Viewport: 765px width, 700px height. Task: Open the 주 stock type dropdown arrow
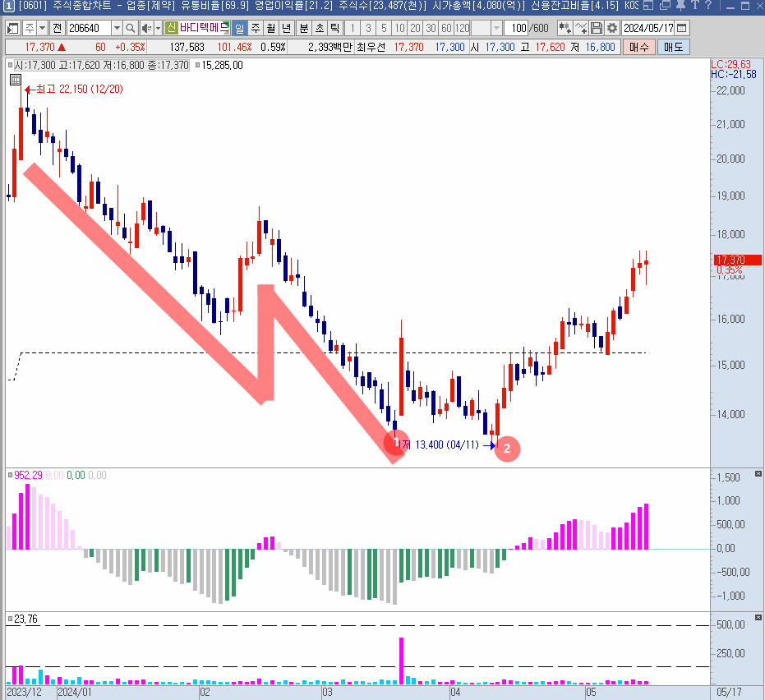[x=43, y=28]
